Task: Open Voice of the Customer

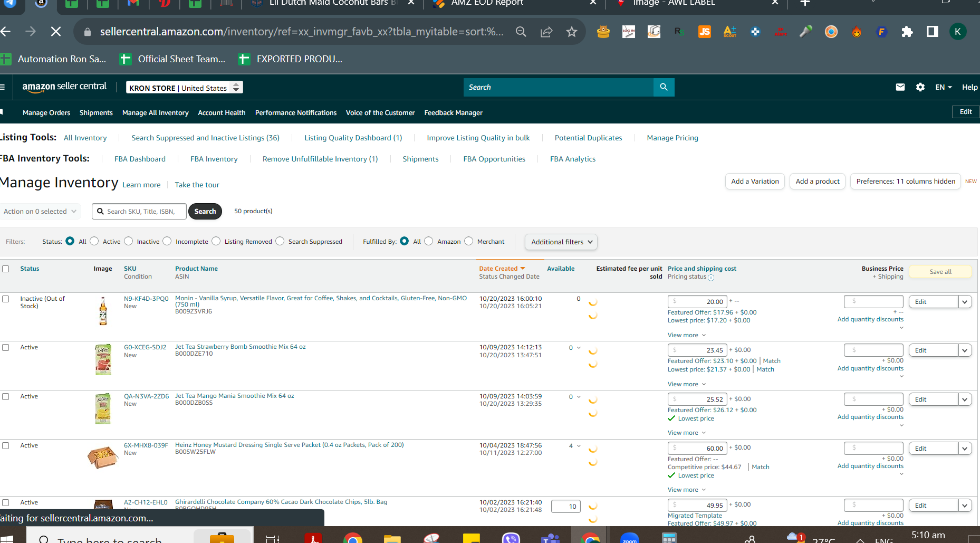Action: click(x=380, y=112)
